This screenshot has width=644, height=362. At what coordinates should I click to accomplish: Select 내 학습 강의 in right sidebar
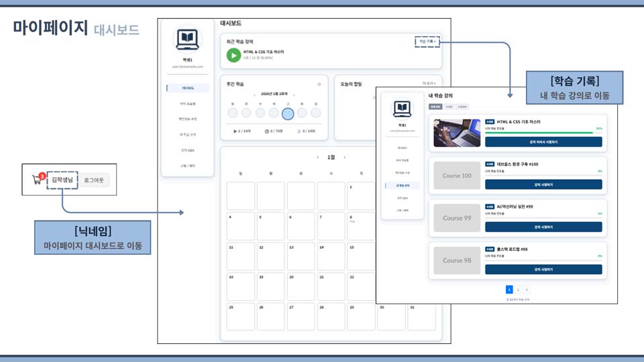pos(402,186)
